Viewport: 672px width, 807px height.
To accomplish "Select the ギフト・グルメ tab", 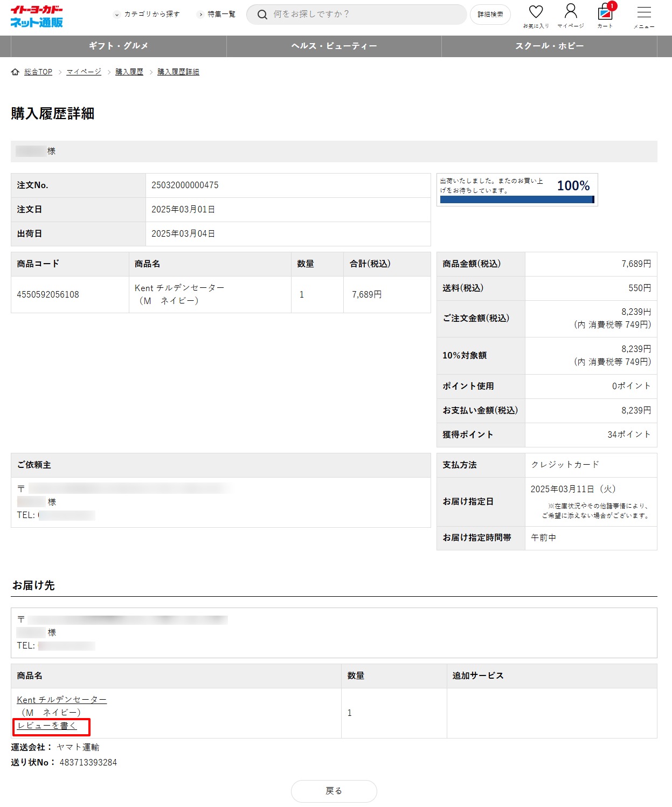I will point(119,46).
